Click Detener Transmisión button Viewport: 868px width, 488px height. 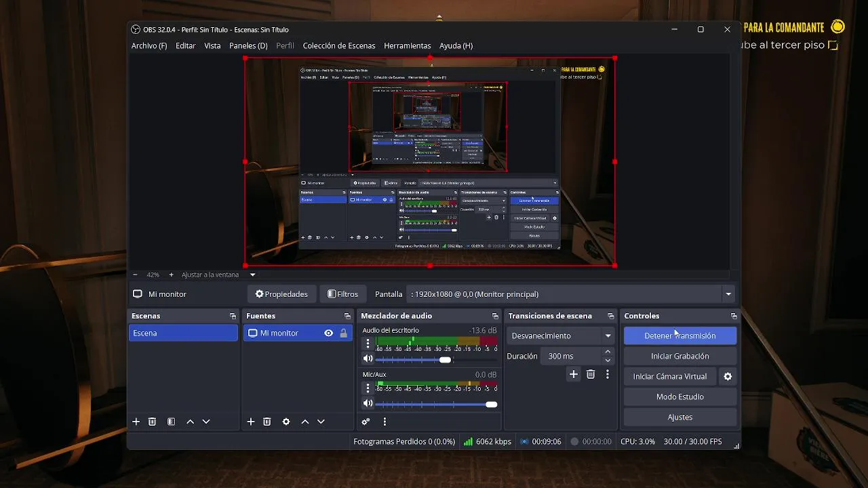coord(680,335)
